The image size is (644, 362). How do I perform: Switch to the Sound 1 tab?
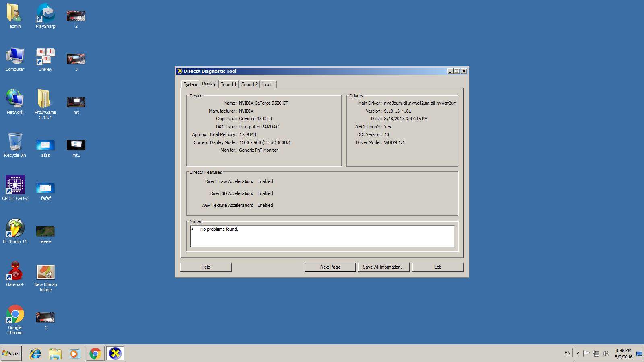pos(228,84)
